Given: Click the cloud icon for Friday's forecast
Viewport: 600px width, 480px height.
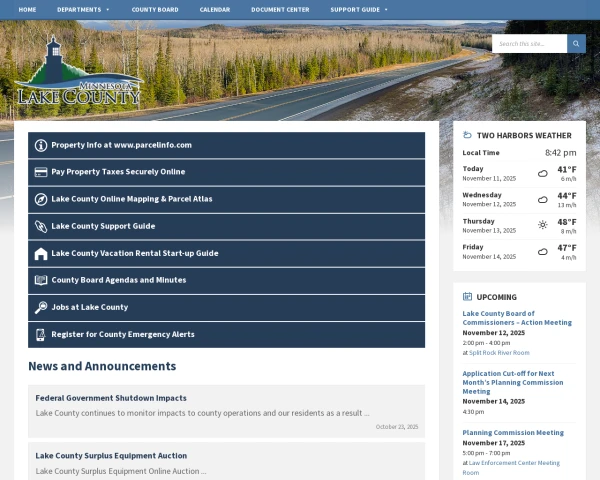Looking at the screenshot, I should pos(543,251).
